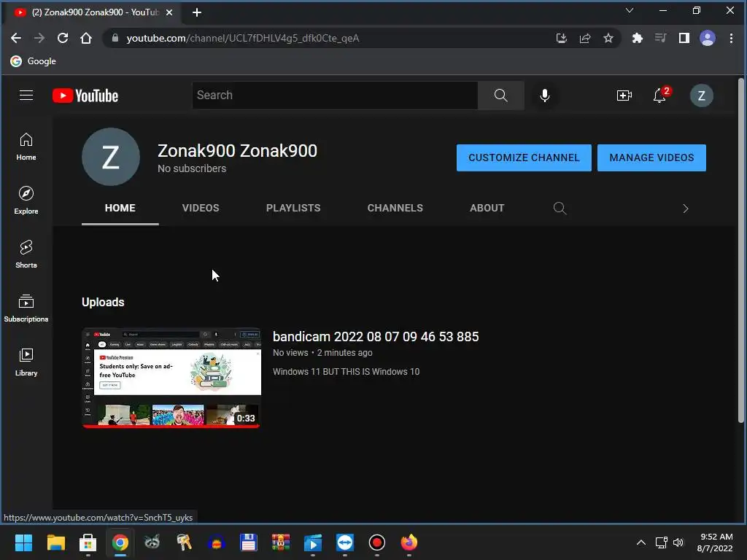The height and width of the screenshot is (560, 747).
Task: Bookmark page with star icon
Action: (x=608, y=38)
